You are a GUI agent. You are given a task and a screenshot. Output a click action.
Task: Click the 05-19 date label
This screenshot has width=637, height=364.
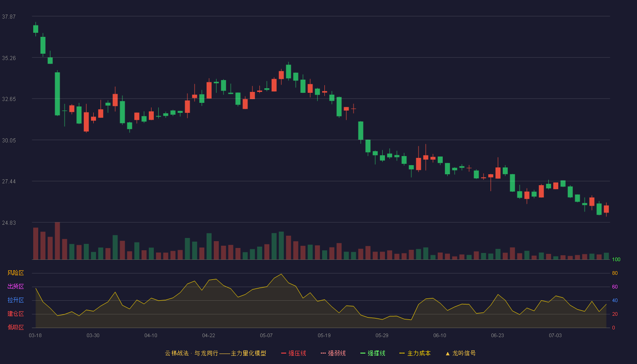click(324, 335)
